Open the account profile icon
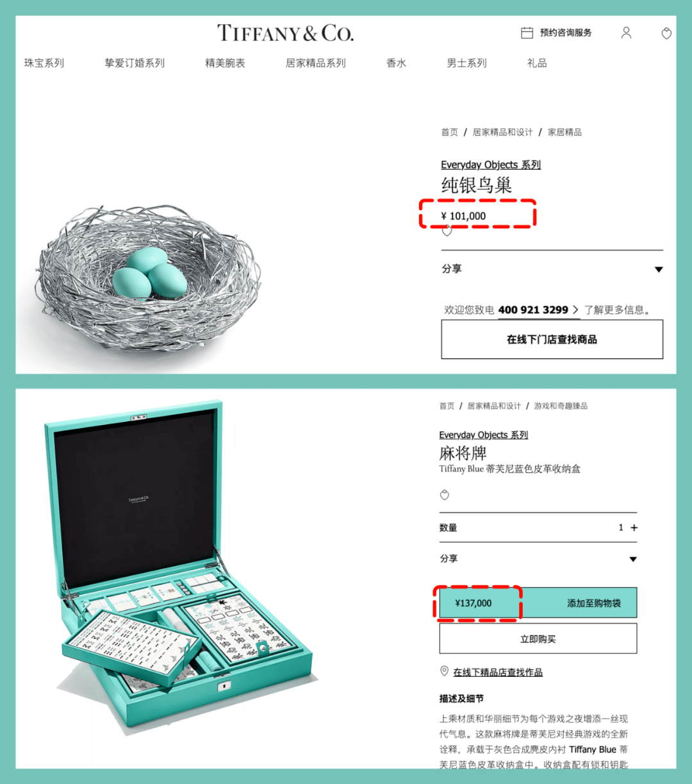 coord(626,33)
